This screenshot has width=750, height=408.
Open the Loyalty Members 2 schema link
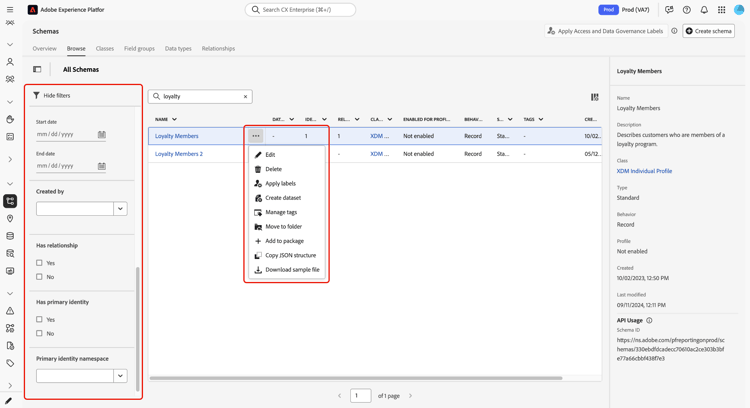click(179, 154)
